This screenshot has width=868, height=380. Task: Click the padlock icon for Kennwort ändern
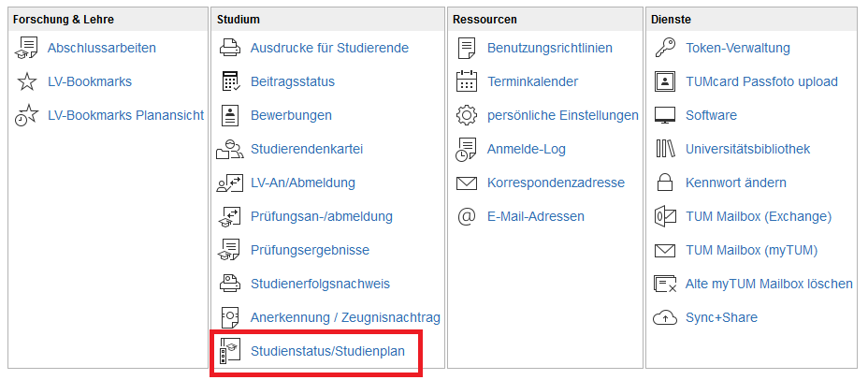(x=665, y=183)
